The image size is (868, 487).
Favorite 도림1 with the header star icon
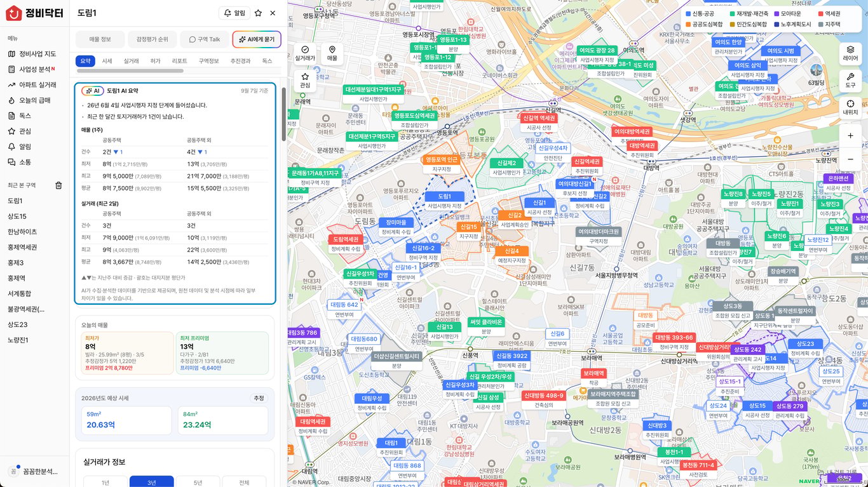pos(258,13)
